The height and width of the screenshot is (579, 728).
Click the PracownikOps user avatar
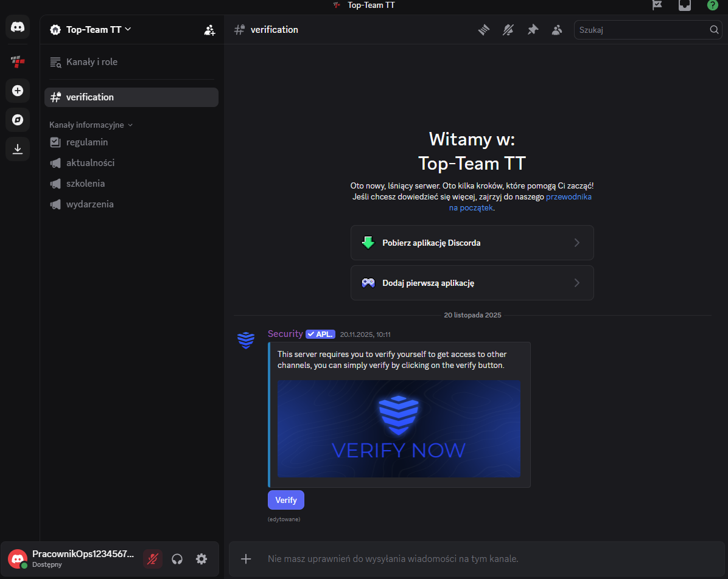pyautogui.click(x=18, y=558)
